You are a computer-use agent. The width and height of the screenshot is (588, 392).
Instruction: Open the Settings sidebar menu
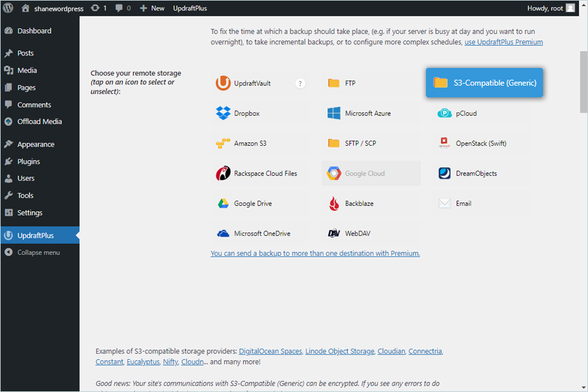tap(40, 213)
